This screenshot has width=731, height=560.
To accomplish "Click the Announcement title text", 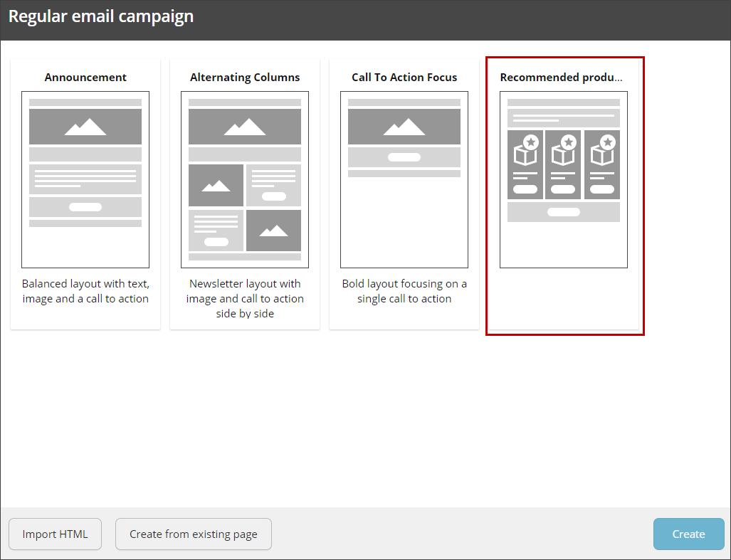I will click(x=85, y=78).
